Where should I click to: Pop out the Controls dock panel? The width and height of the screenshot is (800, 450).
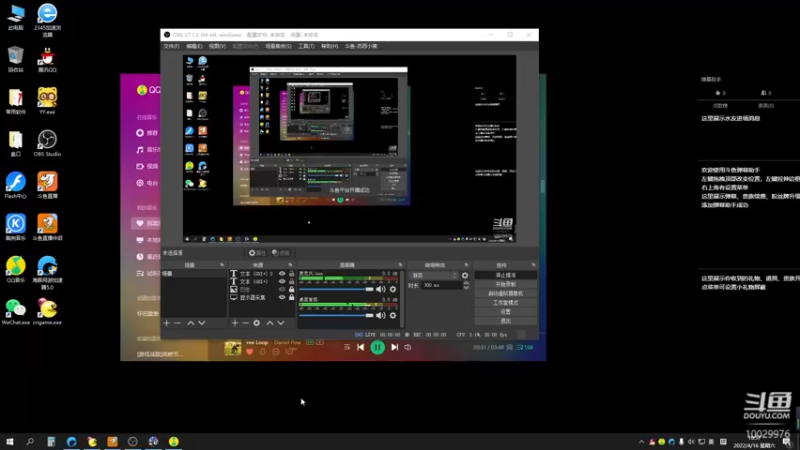click(534, 265)
